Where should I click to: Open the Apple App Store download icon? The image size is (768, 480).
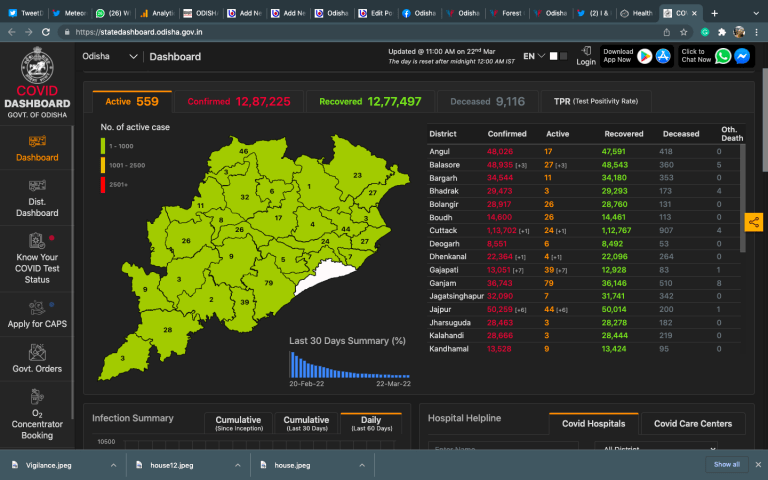(x=662, y=57)
